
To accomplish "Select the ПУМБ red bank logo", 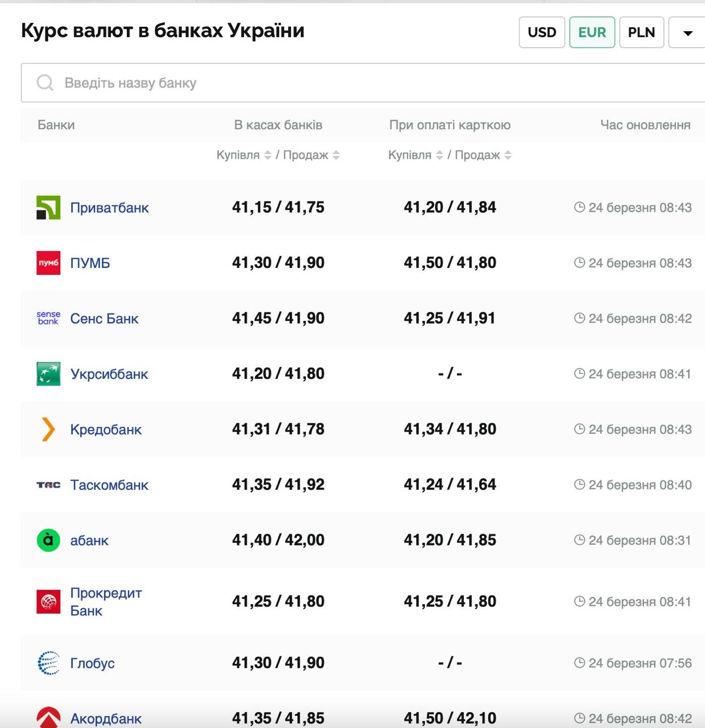I will pyautogui.click(x=48, y=263).
